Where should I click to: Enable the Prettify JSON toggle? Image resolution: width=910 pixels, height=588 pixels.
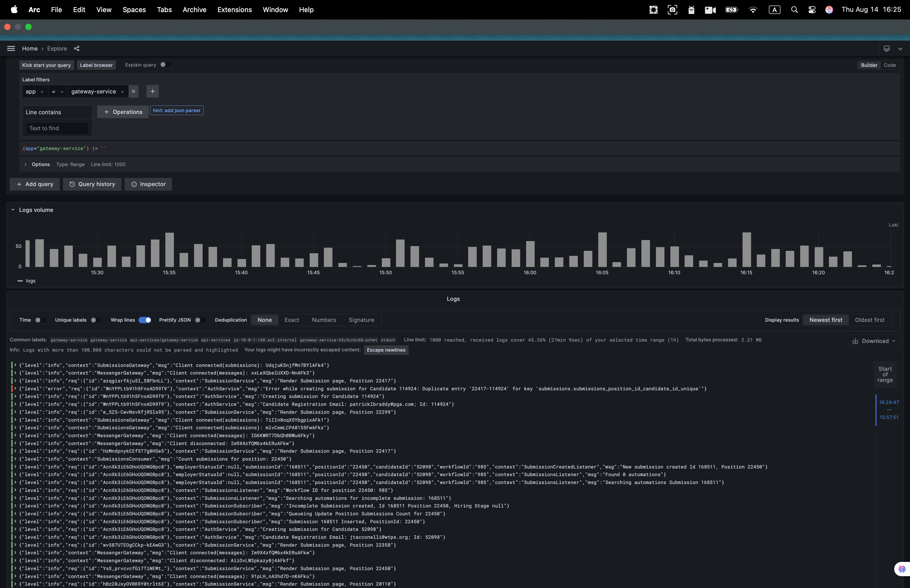click(x=200, y=320)
